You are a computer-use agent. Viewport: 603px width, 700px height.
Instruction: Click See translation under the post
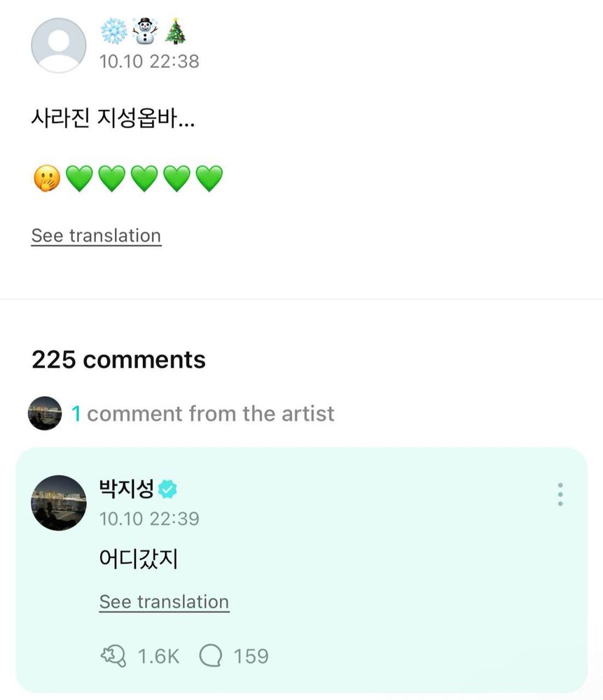coord(96,236)
